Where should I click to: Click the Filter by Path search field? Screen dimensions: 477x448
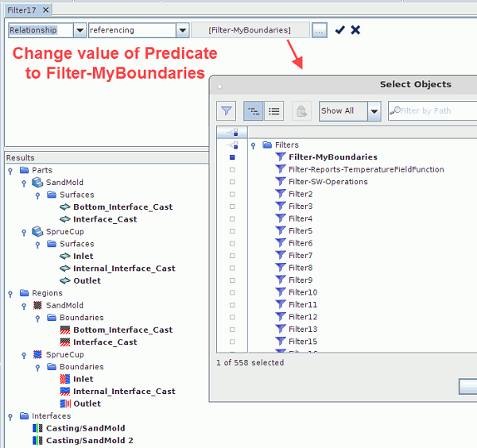432,111
